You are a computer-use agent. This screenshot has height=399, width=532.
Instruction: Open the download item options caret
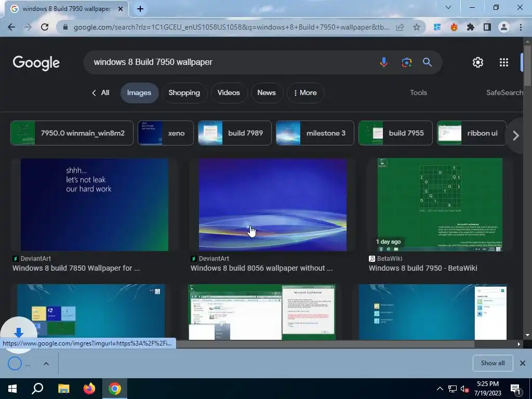click(46, 364)
